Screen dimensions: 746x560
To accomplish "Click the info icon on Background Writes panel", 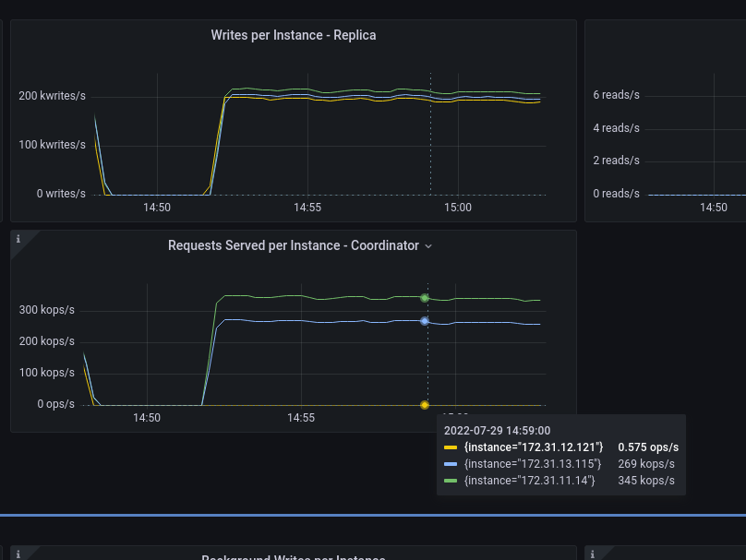I will click(19, 552).
